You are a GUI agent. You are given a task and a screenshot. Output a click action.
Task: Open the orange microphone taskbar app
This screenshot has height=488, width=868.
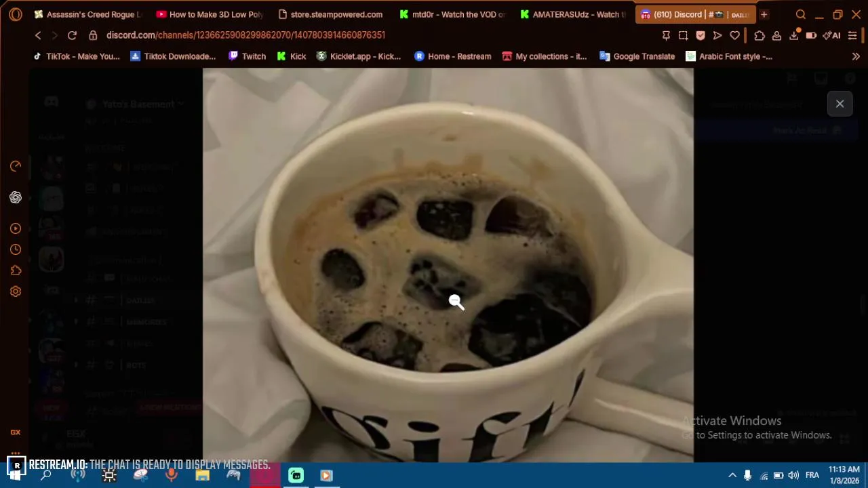tap(171, 475)
